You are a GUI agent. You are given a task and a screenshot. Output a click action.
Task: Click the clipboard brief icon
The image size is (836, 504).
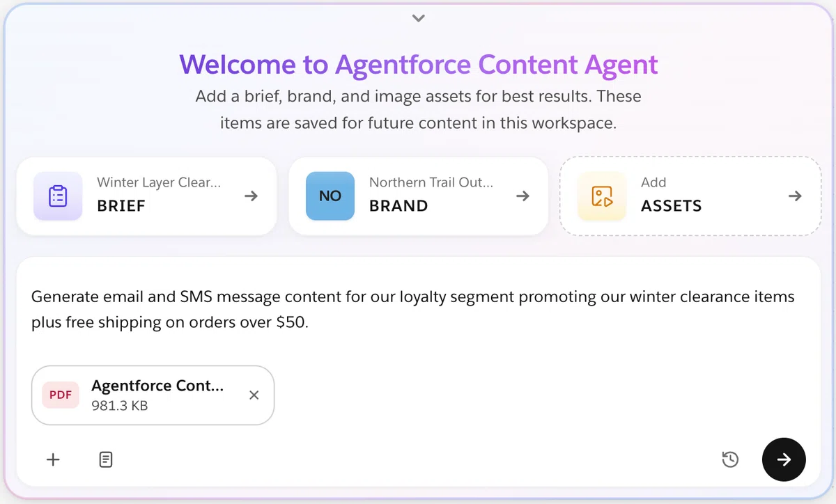point(58,196)
